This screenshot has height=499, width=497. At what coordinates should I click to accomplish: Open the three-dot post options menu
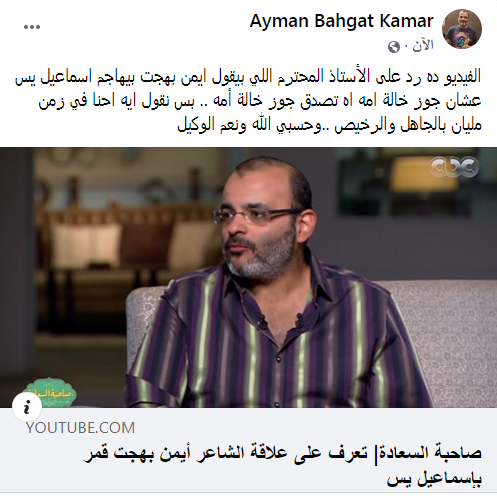pos(32,27)
